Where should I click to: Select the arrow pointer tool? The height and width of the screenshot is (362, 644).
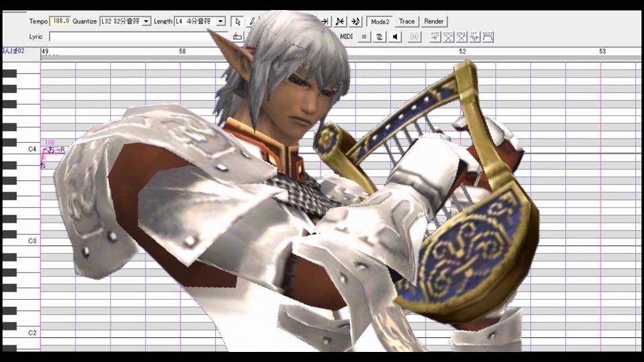pos(237,21)
